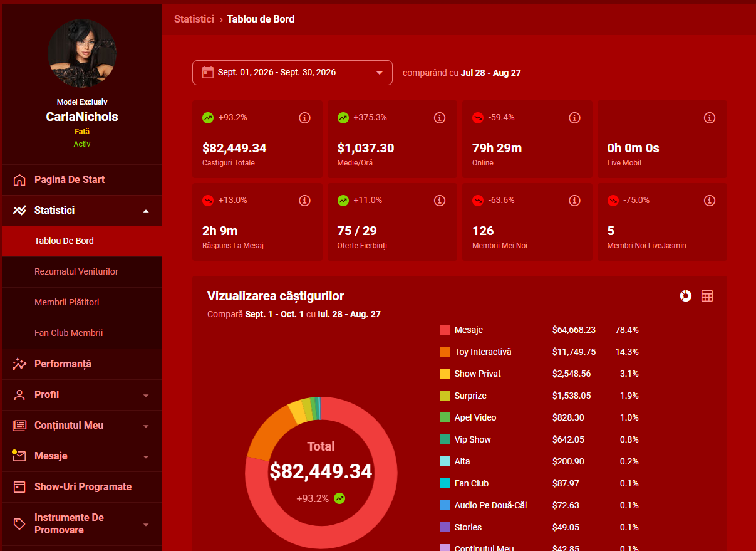The height and width of the screenshot is (551, 756).
Task: Open info icon on Castiguri Totale card
Action: [304, 118]
